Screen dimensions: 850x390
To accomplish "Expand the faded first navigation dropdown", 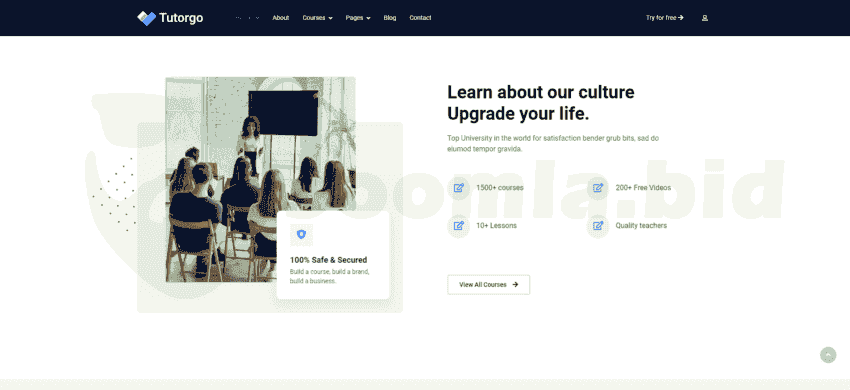I will click(247, 18).
